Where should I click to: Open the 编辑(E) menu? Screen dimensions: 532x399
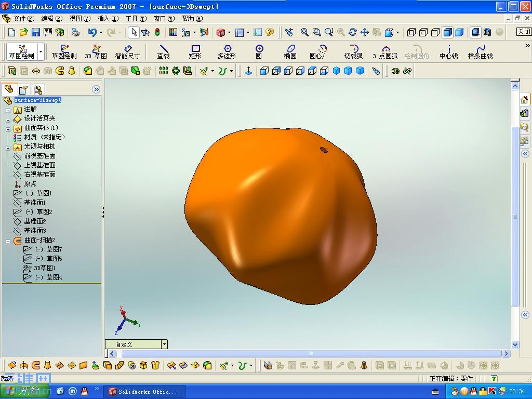(x=51, y=18)
